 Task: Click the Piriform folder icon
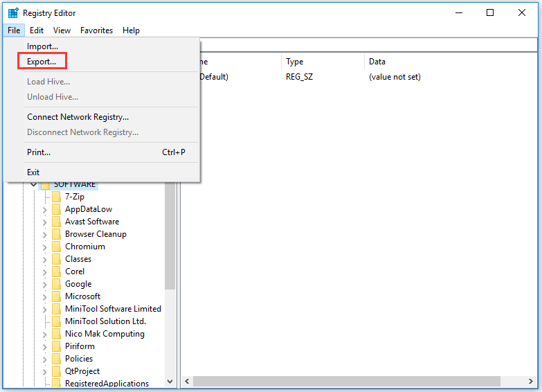[x=56, y=346]
